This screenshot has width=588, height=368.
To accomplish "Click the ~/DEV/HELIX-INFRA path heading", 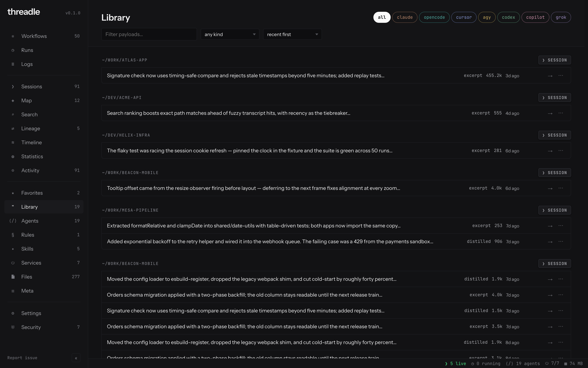I will point(126,135).
